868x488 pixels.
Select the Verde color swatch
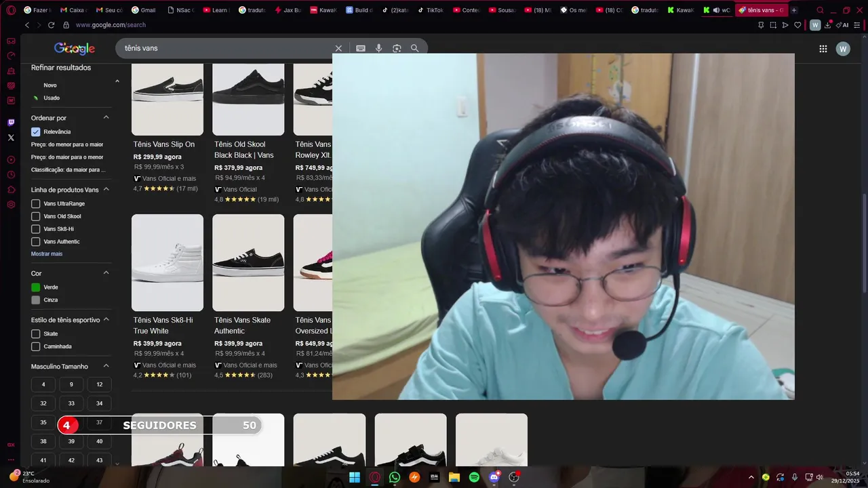(x=36, y=287)
